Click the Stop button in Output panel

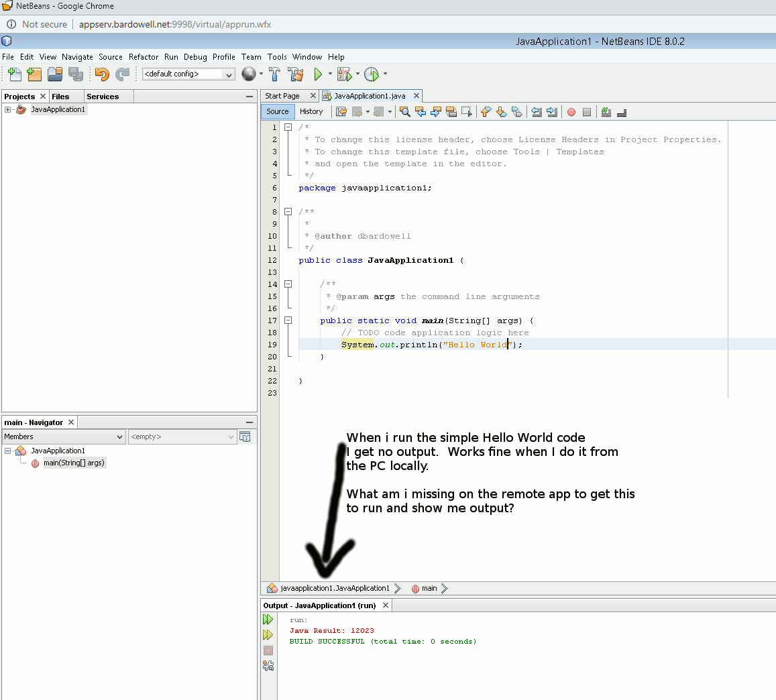pyautogui.click(x=268, y=650)
